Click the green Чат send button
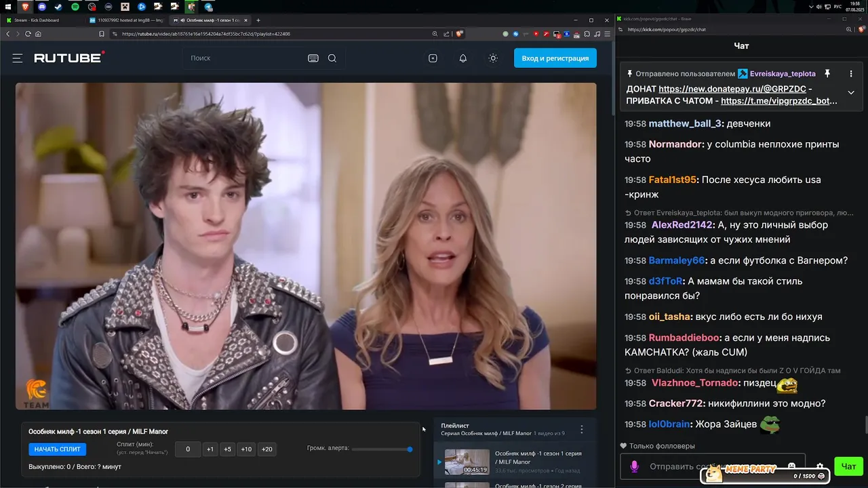Screen dimensions: 868x488 [x=848, y=466]
